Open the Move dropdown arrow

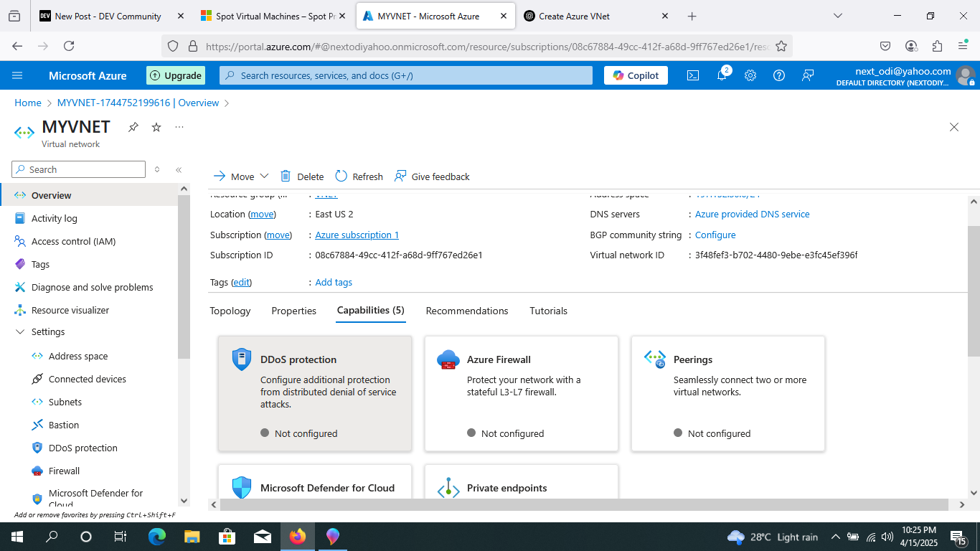(264, 176)
